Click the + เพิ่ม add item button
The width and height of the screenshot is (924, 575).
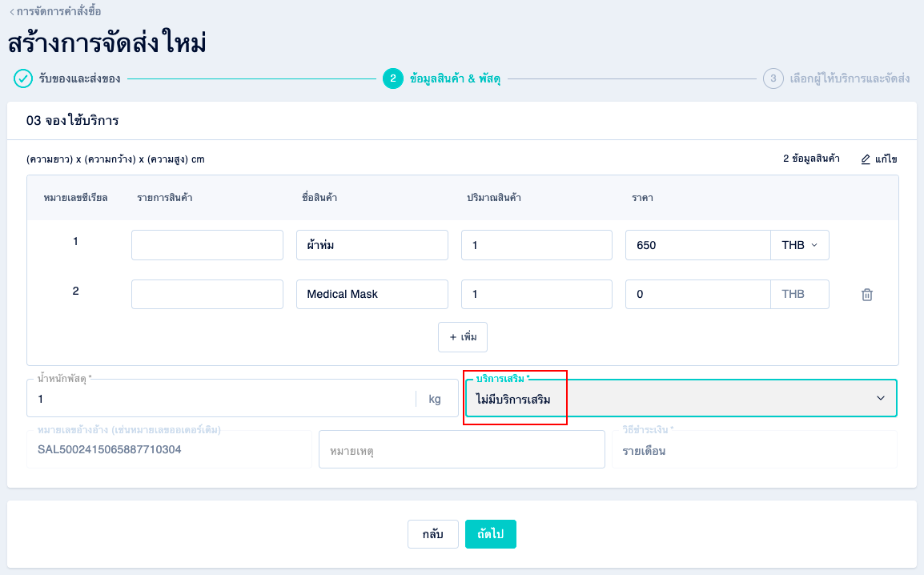click(x=463, y=337)
